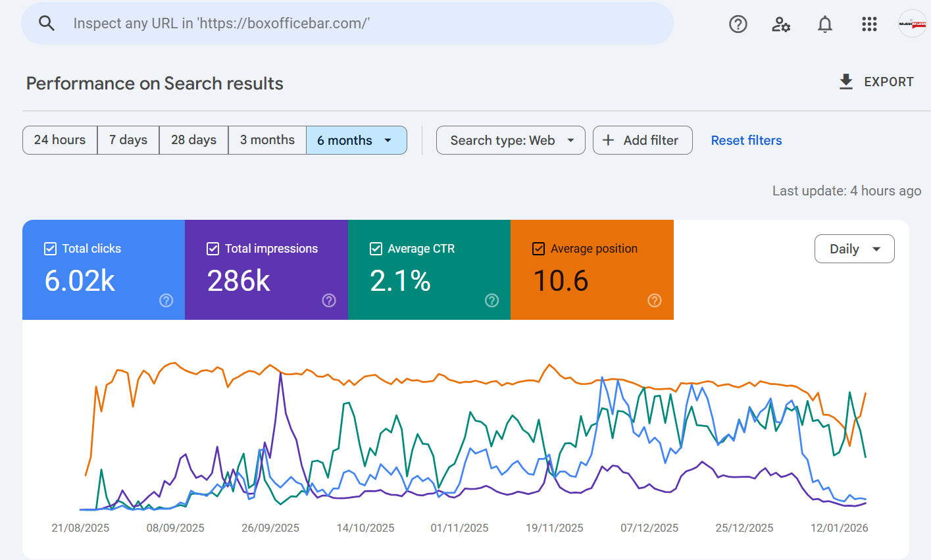Screen dimensions: 931x560
Task: Click the Reset filters link
Action: coord(746,140)
